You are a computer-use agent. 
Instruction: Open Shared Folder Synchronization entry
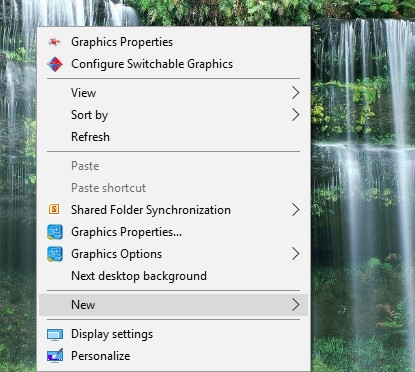coord(173,210)
